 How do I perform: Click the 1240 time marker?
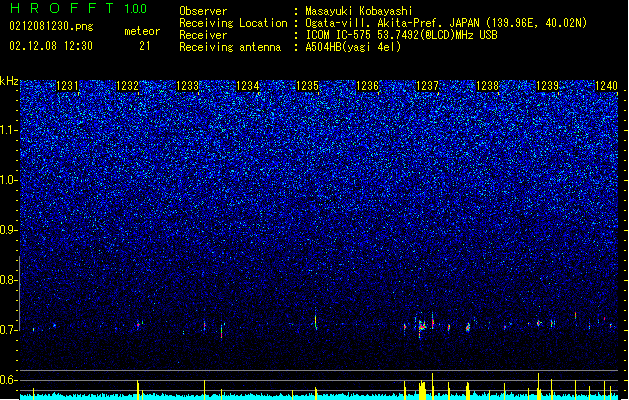tap(607, 86)
